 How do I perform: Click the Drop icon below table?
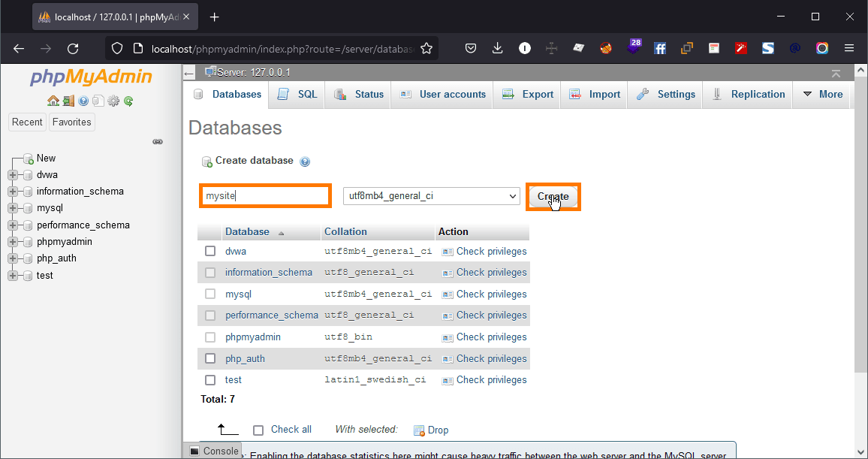click(x=419, y=430)
